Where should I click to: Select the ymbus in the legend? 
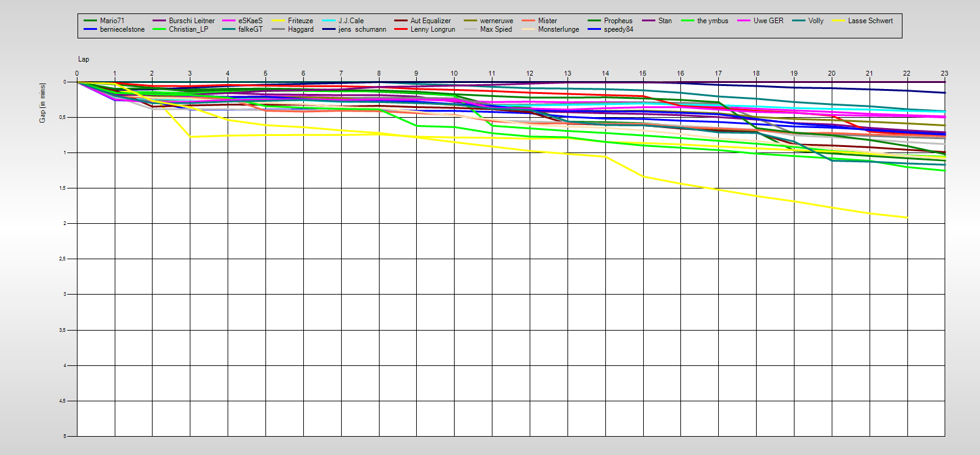[713, 21]
